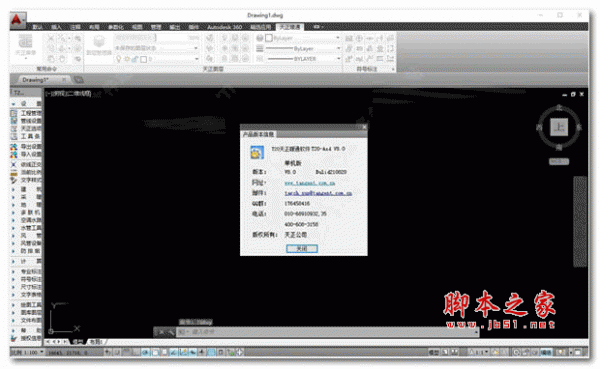The image size is (600, 369).
Task: Click the 导出设置 icon in side menu
Action: pyautogui.click(x=14, y=147)
